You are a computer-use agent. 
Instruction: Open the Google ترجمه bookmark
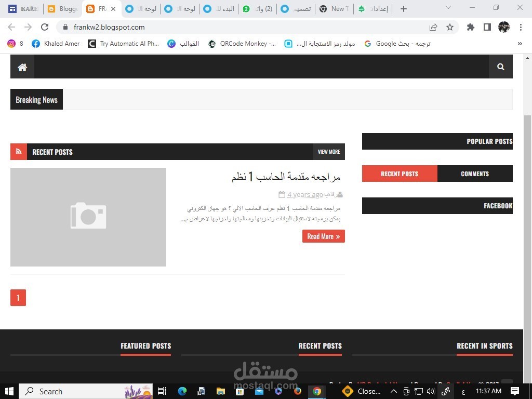(397, 44)
